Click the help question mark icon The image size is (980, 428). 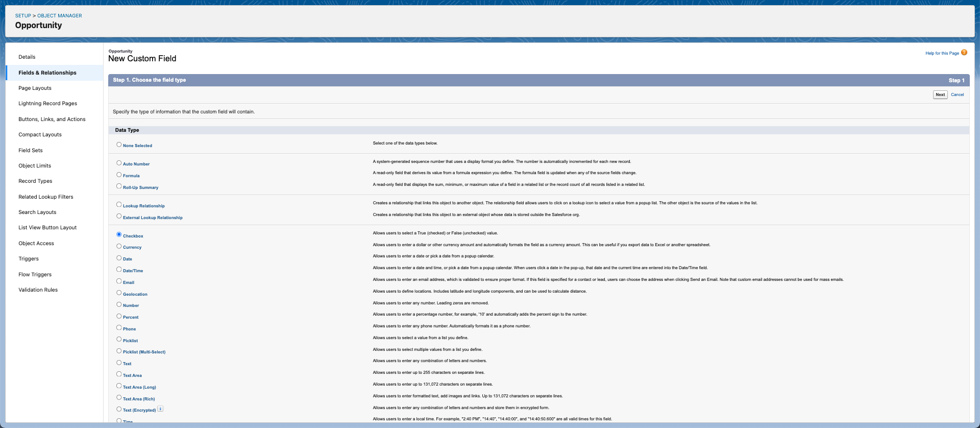[x=964, y=53]
